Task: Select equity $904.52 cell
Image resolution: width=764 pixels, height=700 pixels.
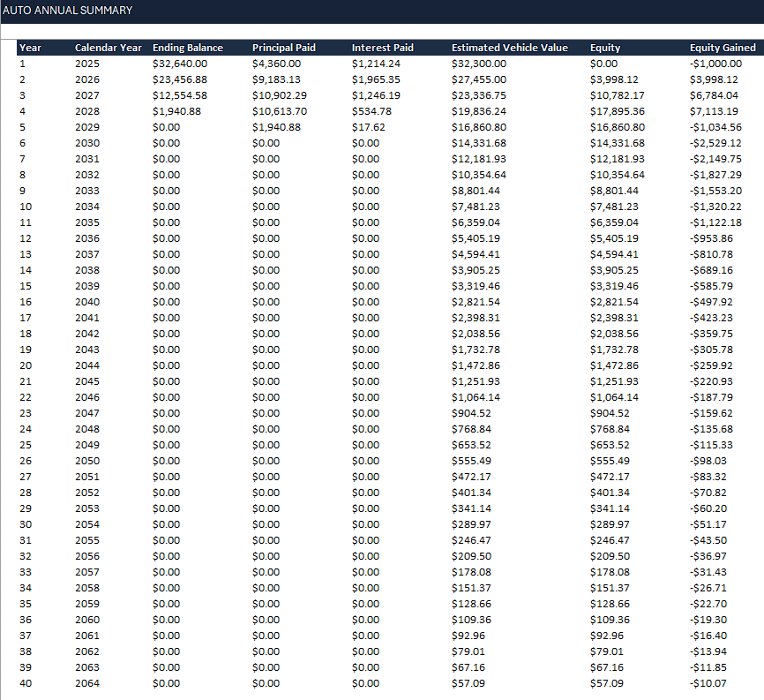Action: coord(610,413)
